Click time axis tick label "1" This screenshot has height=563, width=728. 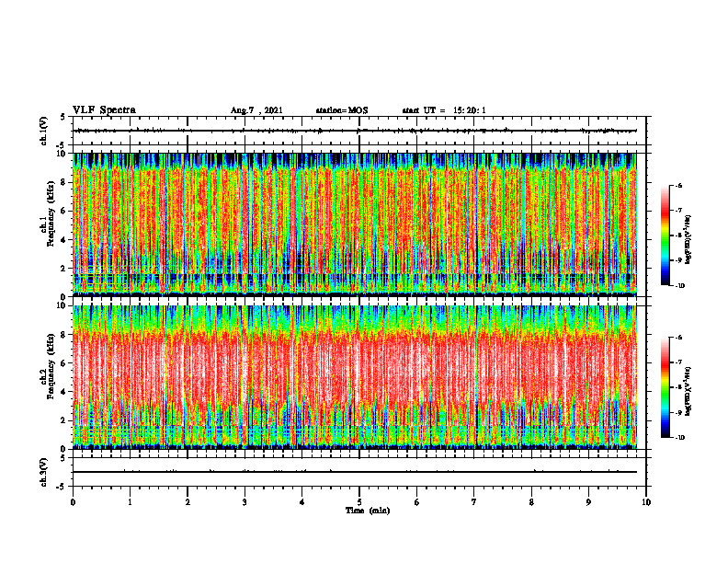[x=130, y=502]
